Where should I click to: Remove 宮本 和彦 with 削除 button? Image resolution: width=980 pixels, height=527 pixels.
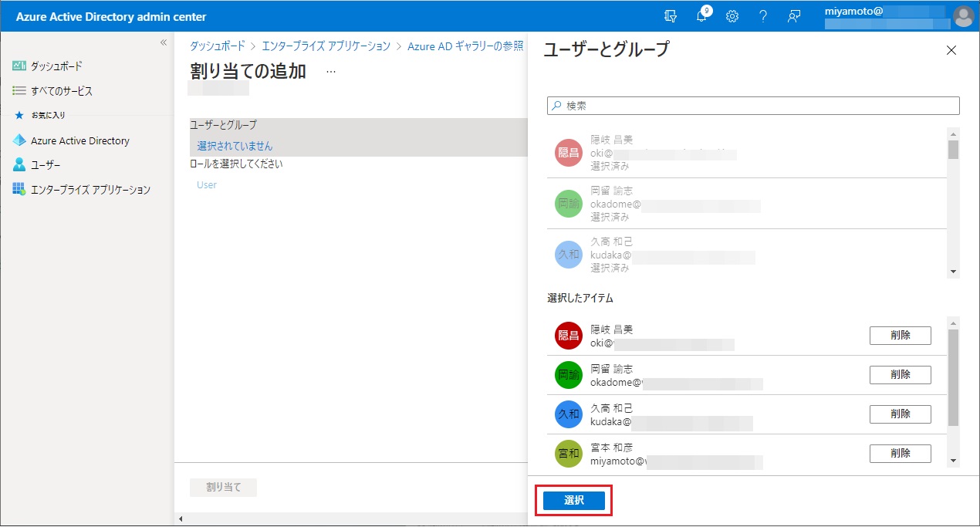[x=900, y=454]
